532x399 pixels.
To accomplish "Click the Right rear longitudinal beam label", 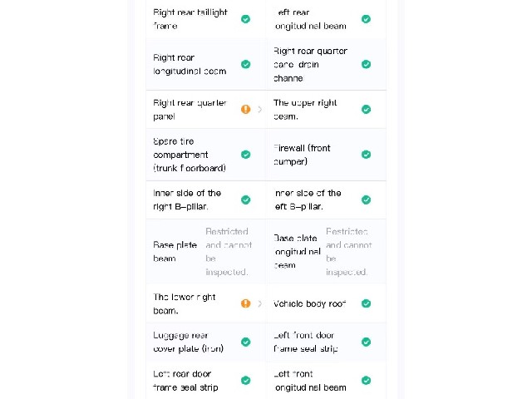I will tap(190, 64).
